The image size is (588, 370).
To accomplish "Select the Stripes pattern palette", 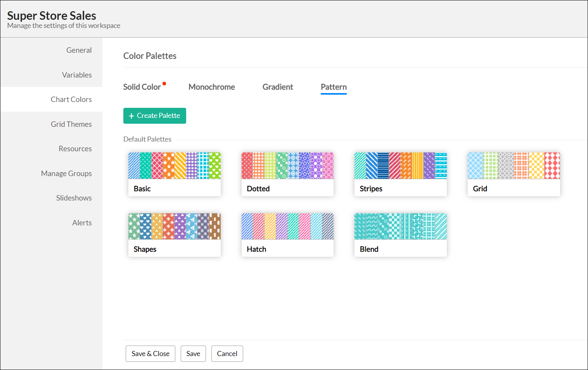I will 400,174.
